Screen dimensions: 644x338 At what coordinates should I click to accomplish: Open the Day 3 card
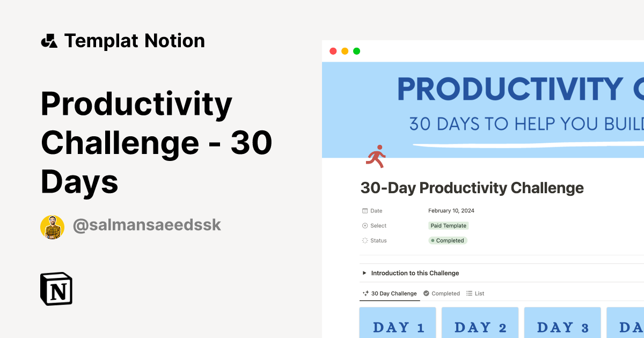(x=562, y=325)
